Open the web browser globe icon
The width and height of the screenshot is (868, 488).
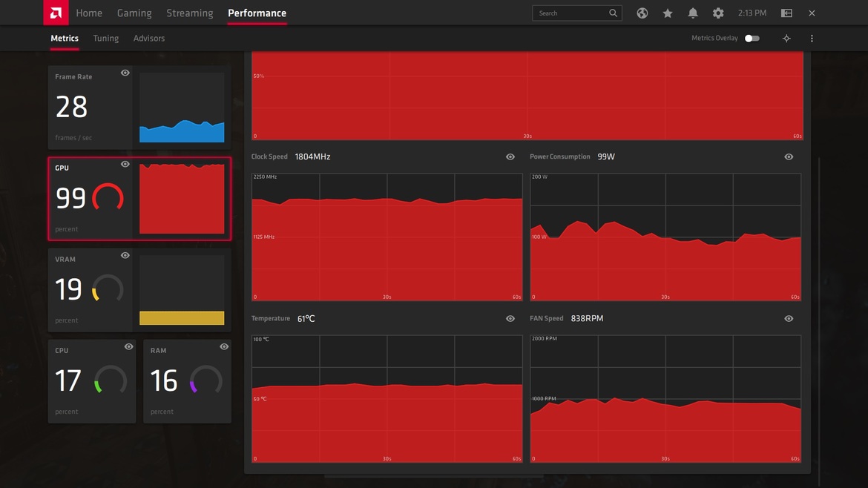click(x=642, y=13)
